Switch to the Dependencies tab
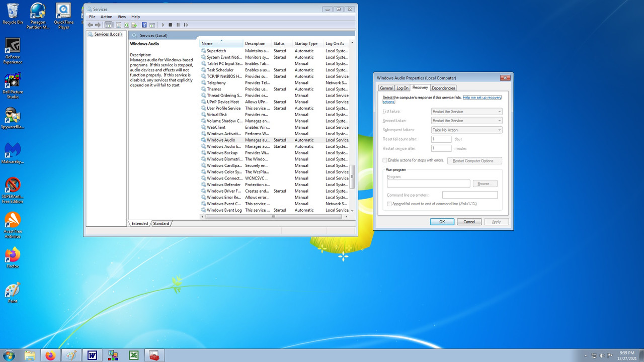This screenshot has height=362, width=644. [443, 88]
